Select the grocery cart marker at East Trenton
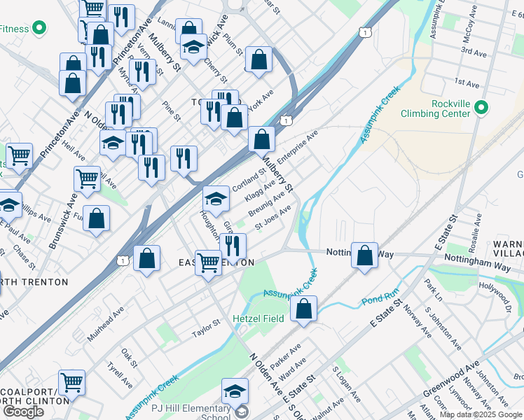The width and height of the screenshot is (524, 420). click(x=208, y=265)
